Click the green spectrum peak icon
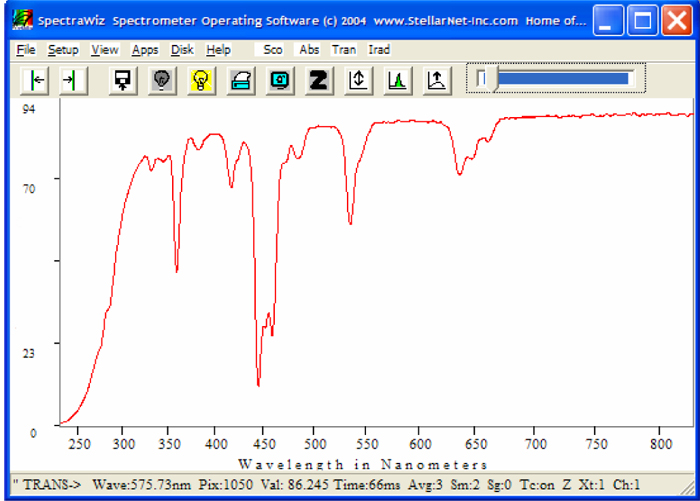This screenshot has height=501, width=700. coord(397,81)
